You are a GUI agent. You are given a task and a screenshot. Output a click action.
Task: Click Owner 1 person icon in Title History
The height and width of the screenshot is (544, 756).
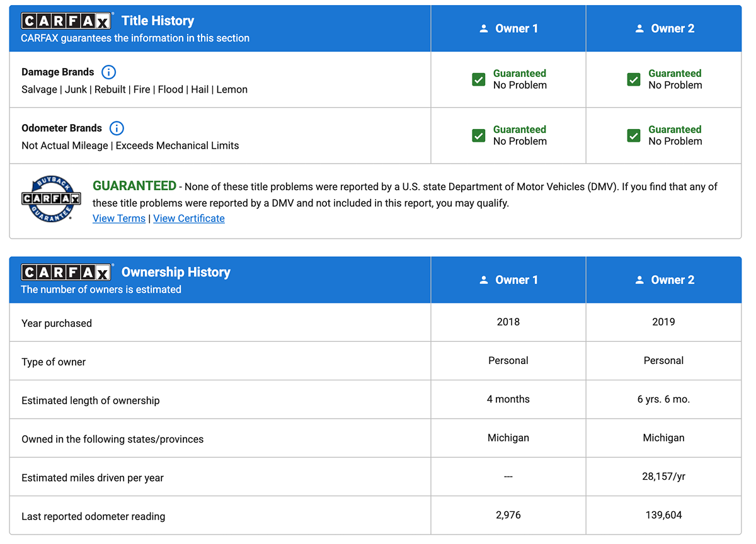[x=484, y=28]
